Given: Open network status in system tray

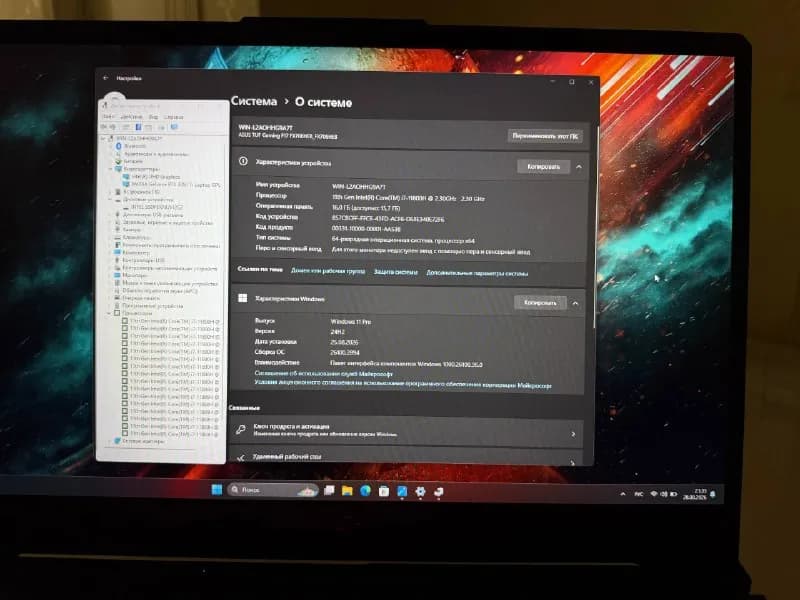Looking at the screenshot, I should (654, 494).
